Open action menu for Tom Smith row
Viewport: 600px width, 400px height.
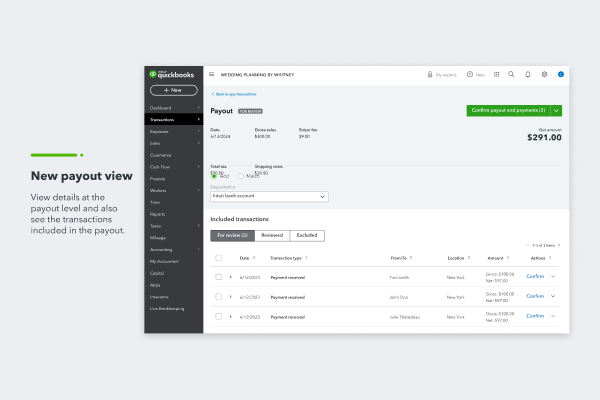pyautogui.click(x=553, y=276)
